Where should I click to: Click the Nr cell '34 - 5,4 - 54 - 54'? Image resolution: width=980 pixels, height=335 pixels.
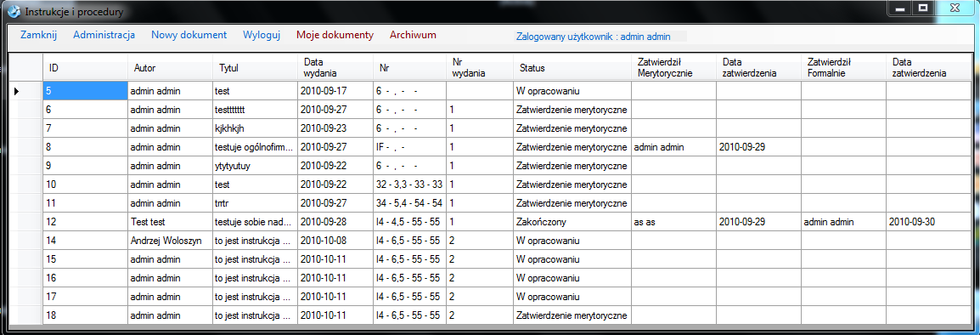[409, 203]
